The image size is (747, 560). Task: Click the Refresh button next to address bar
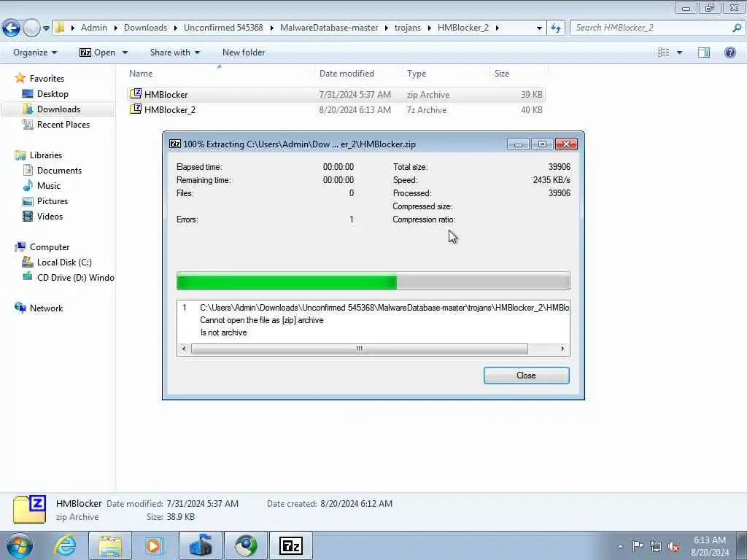[555, 28]
